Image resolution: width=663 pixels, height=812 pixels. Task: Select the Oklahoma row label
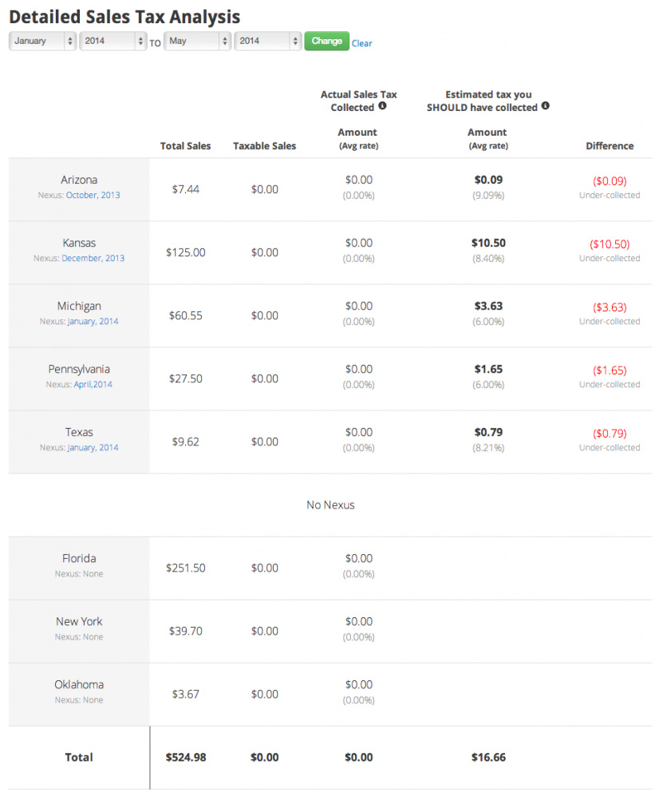coord(79,685)
